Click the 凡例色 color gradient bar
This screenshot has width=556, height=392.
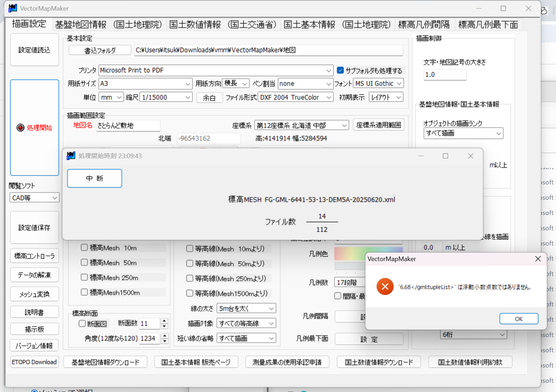[x=349, y=254]
